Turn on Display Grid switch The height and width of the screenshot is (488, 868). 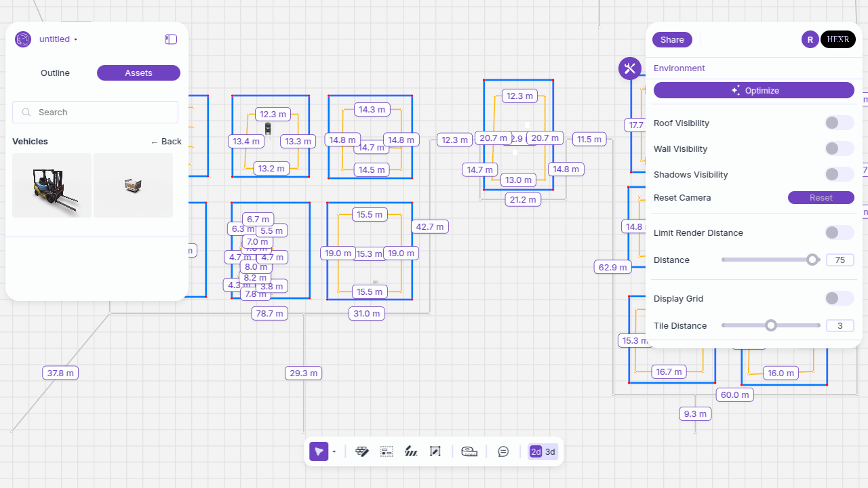(839, 298)
